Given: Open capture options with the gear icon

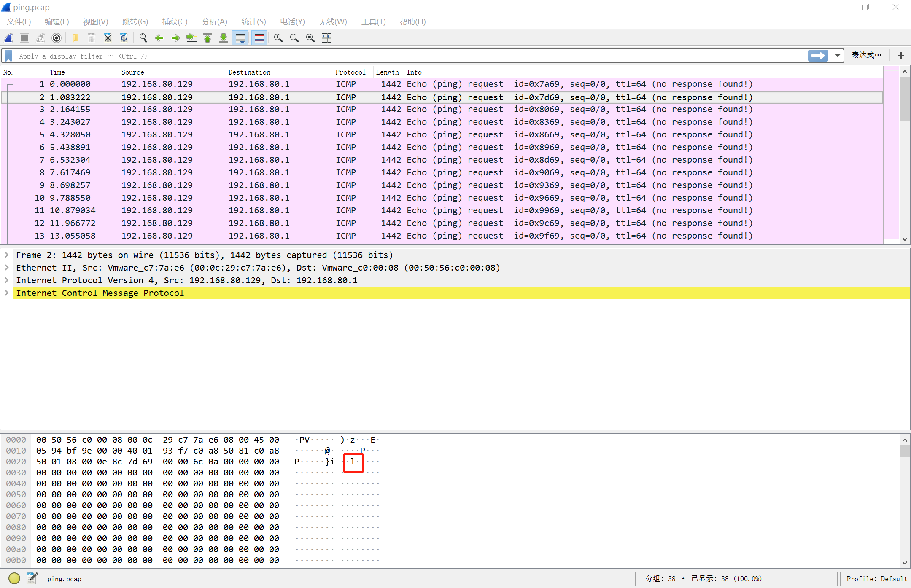Looking at the screenshot, I should [x=56, y=38].
